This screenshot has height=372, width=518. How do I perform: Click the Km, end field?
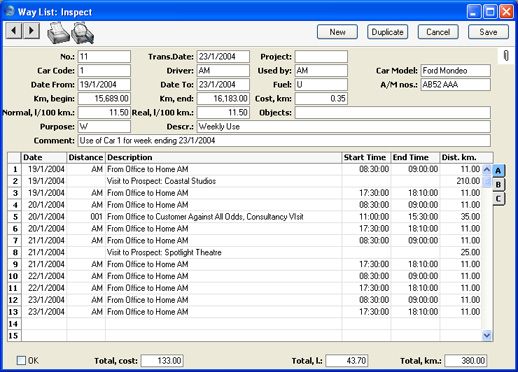[x=223, y=98]
